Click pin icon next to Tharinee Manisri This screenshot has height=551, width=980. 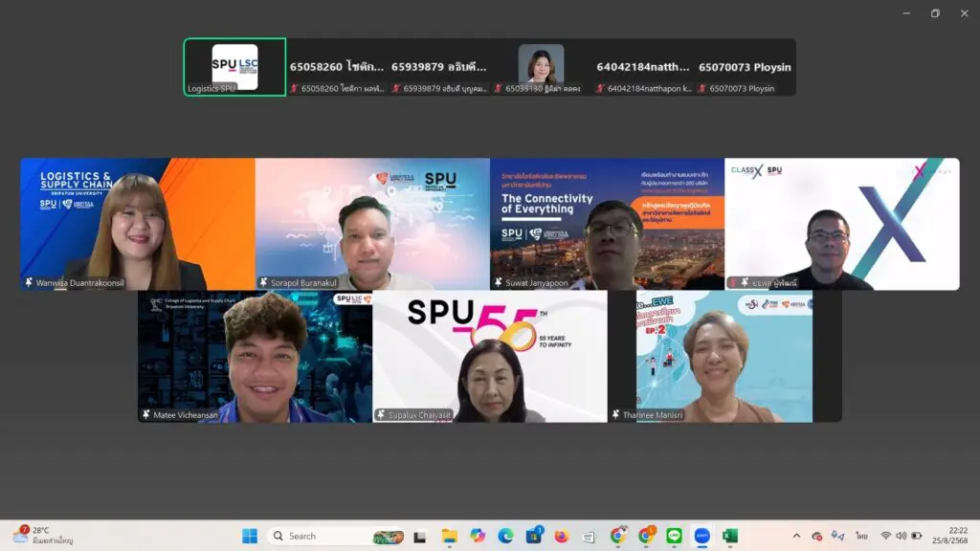[x=615, y=414]
